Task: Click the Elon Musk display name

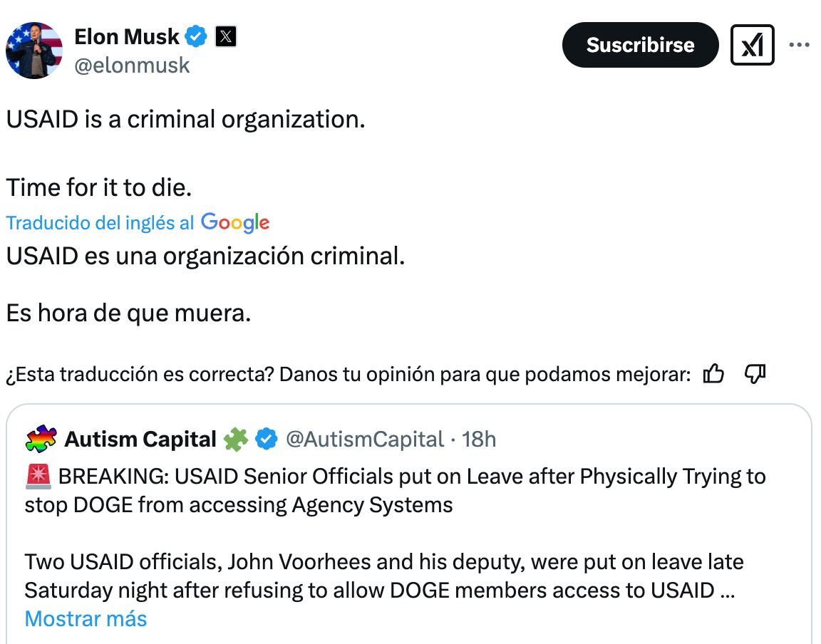Action: tap(128, 36)
